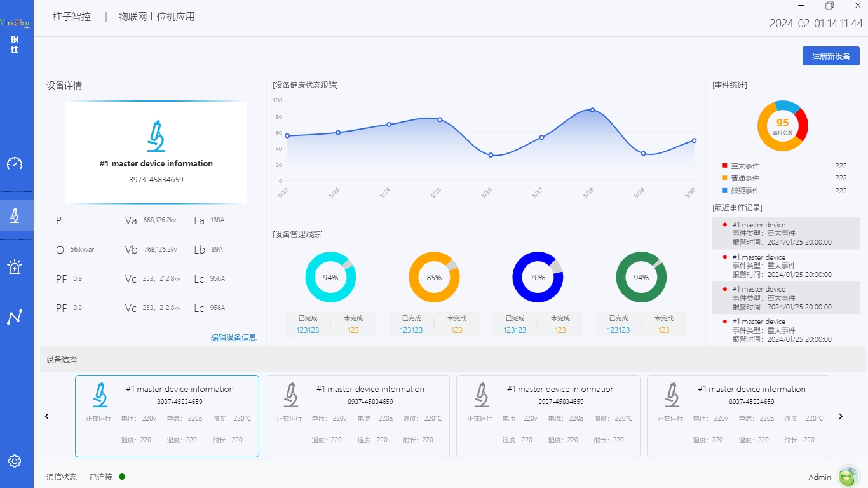Open settings gear icon in sidebar
868x488 pixels.
(x=15, y=461)
